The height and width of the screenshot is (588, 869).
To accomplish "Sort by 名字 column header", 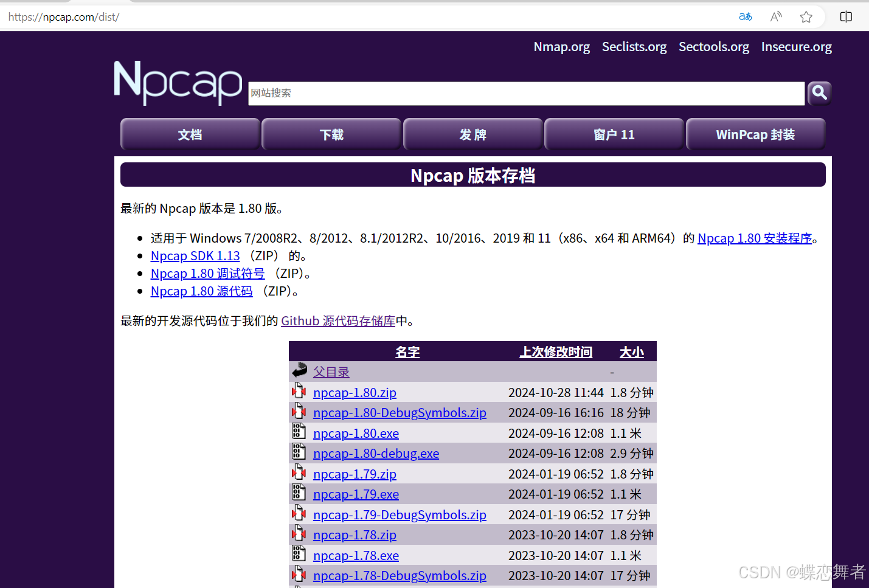I will [407, 352].
